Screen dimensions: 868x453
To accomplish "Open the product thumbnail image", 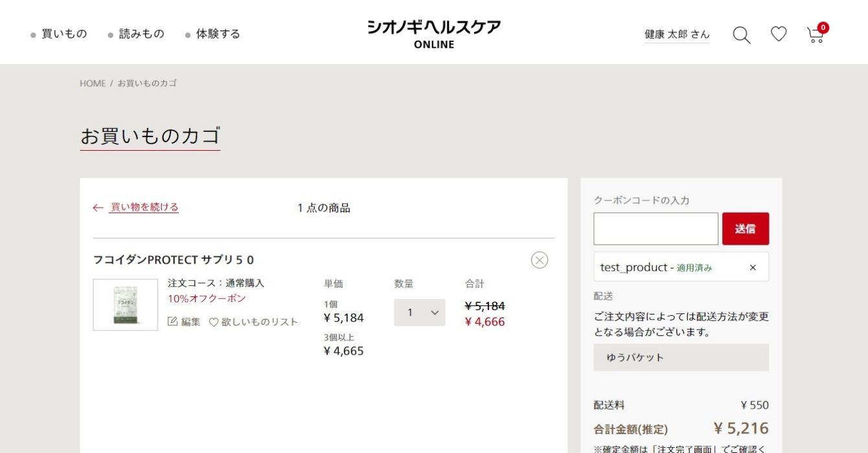I will click(x=126, y=305).
